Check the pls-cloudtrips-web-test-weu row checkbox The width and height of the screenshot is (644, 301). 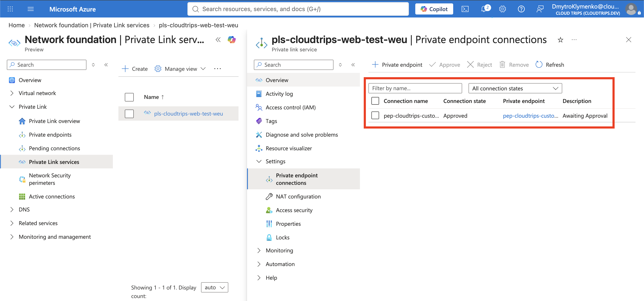(129, 114)
